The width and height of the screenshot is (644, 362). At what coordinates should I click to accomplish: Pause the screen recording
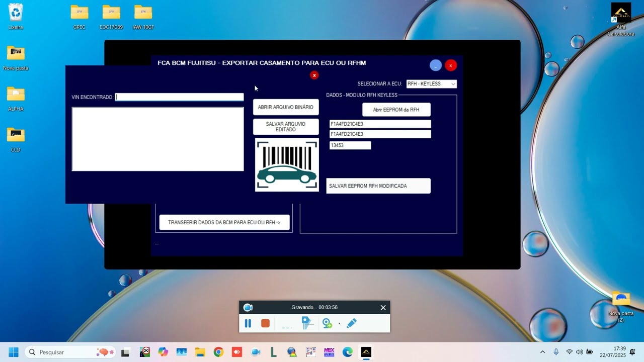click(248, 323)
